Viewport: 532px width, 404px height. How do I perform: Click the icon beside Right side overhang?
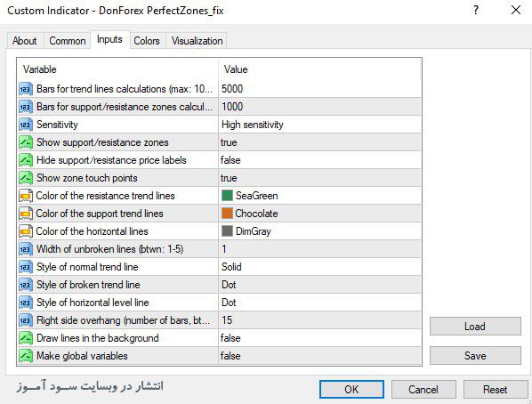coord(26,320)
